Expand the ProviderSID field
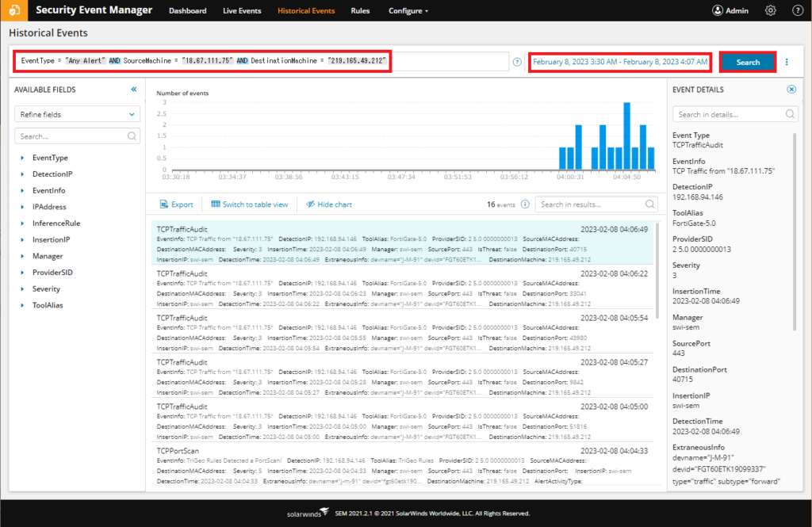Image resolution: width=812 pixels, height=527 pixels. (22, 273)
